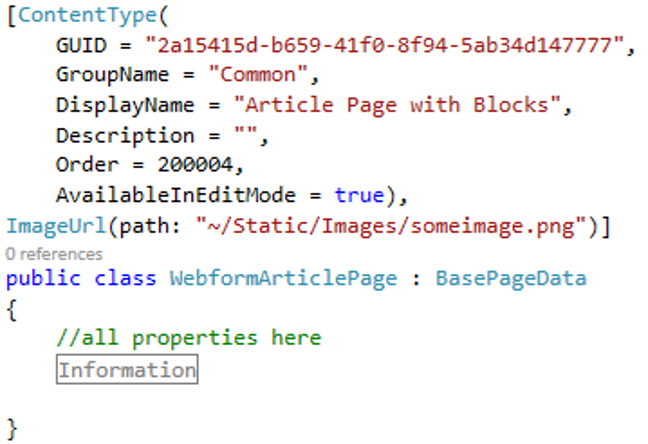The width and height of the screenshot is (648, 444).
Task: Click the true keyword value
Action: (x=358, y=195)
